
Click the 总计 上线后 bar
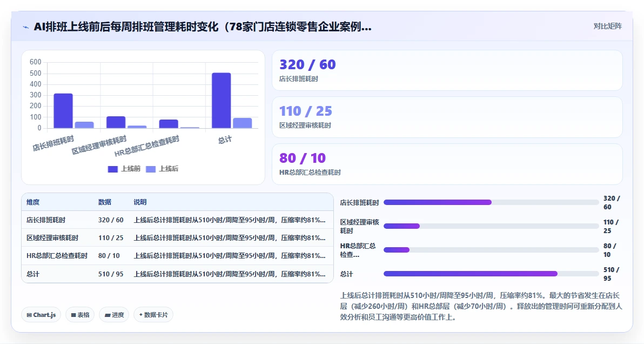pyautogui.click(x=243, y=123)
